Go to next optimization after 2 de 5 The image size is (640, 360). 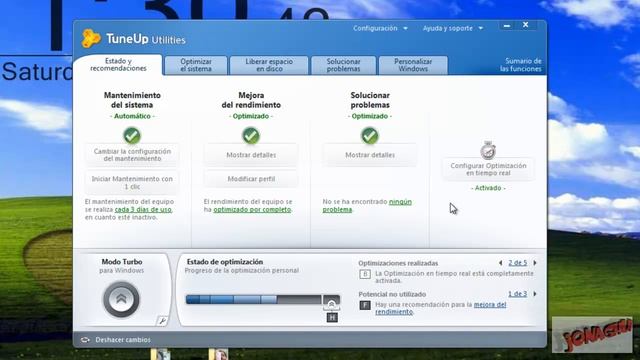coord(535,263)
